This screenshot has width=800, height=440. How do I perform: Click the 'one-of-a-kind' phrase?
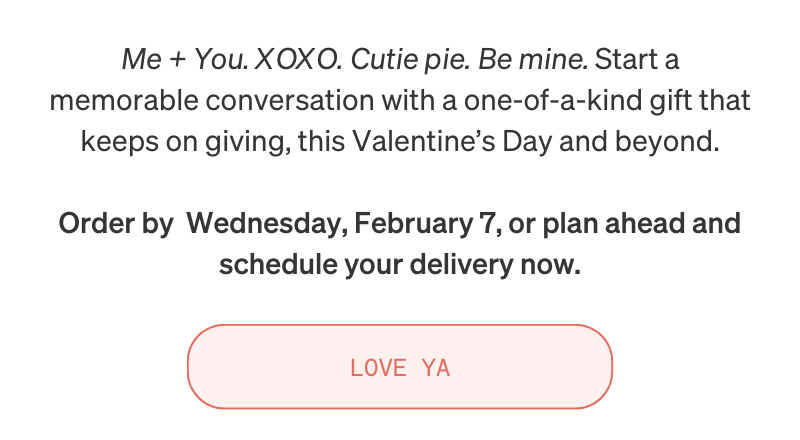coord(553,101)
